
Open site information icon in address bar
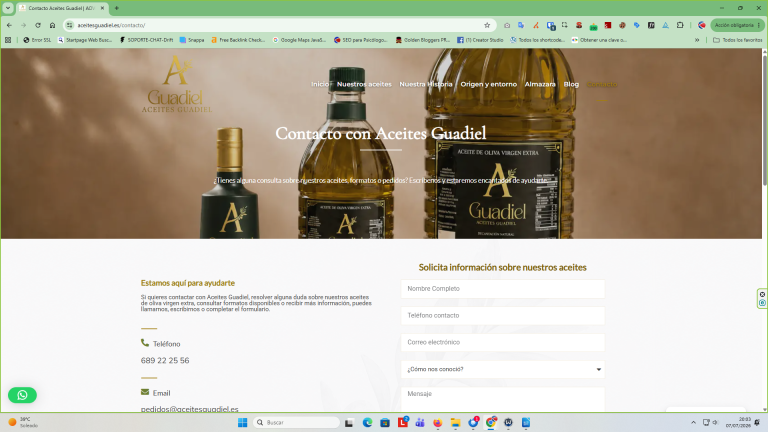click(x=70, y=25)
